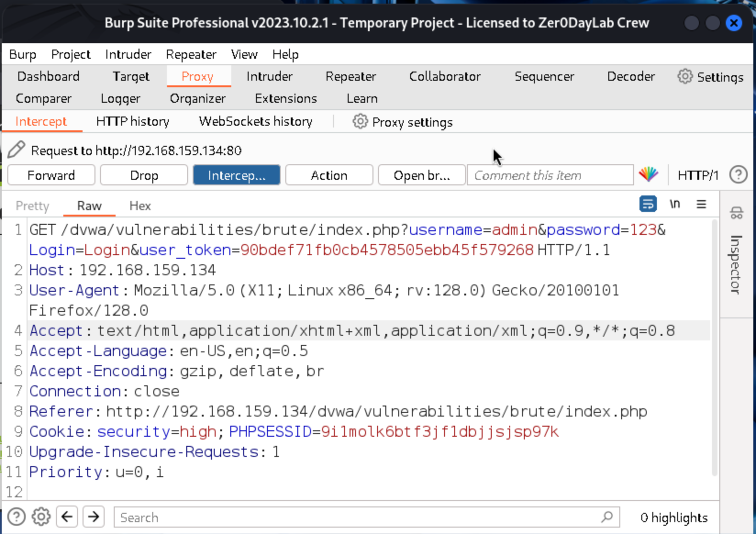Select the Intercept sub-tab
The image size is (756, 534).
pyautogui.click(x=41, y=122)
